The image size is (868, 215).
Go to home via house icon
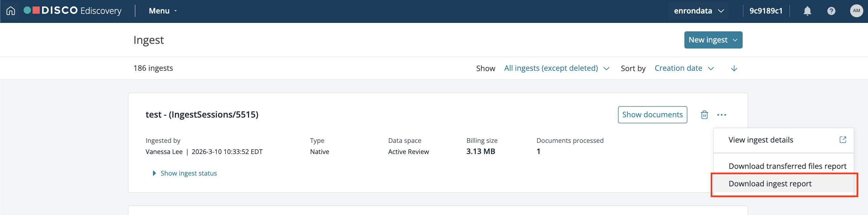click(11, 11)
